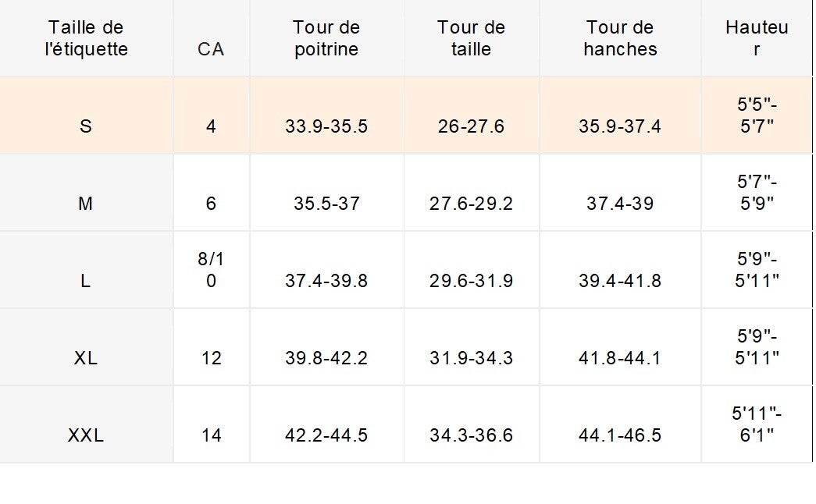Click the height 5'11"-6'1" cell
Screen dimensions: 816x504
click(x=756, y=424)
